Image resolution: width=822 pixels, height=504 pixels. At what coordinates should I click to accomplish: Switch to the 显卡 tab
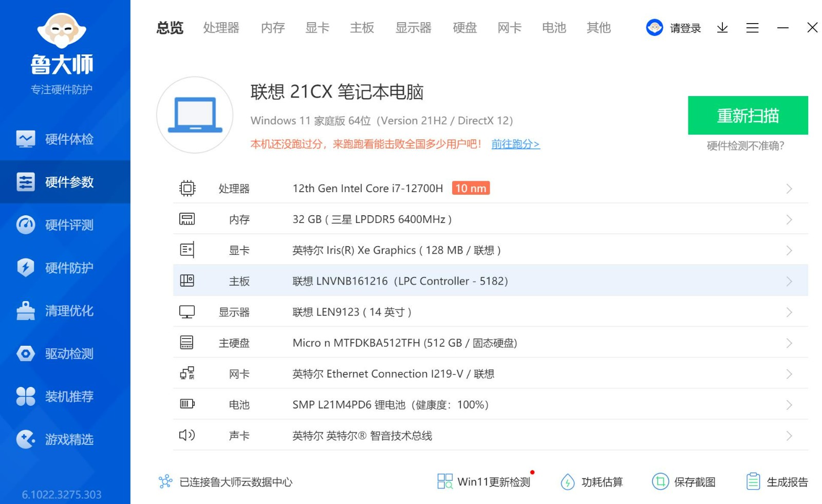317,28
